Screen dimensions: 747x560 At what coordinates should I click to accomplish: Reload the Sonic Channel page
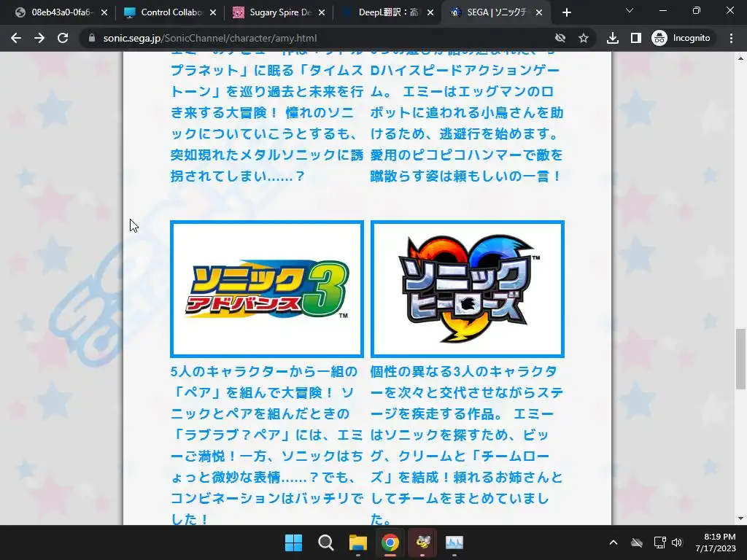coord(63,38)
